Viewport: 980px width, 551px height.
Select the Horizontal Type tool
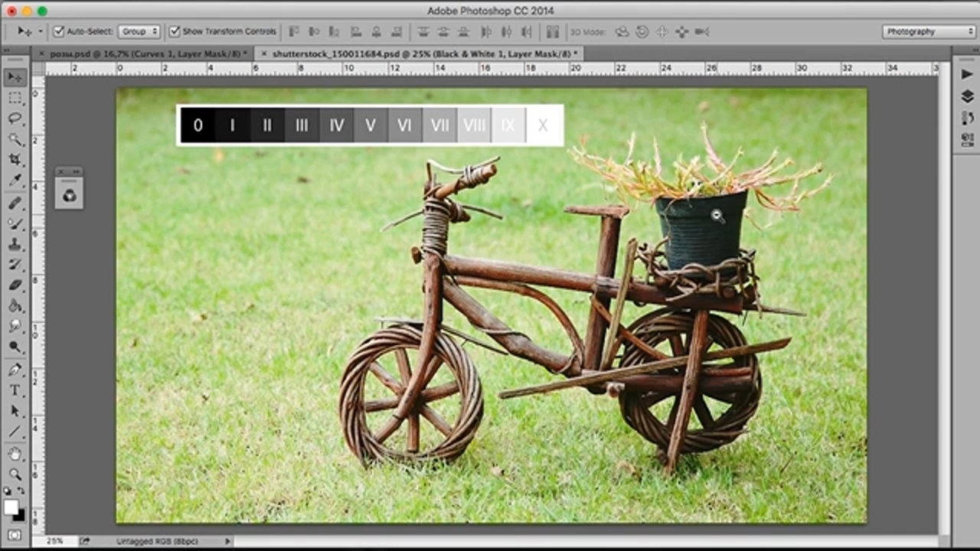click(15, 390)
